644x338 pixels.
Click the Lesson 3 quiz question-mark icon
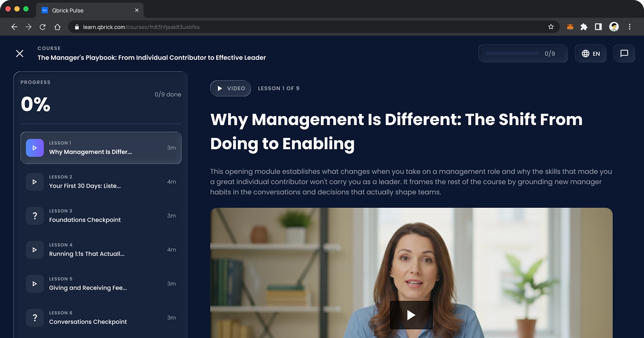point(35,216)
